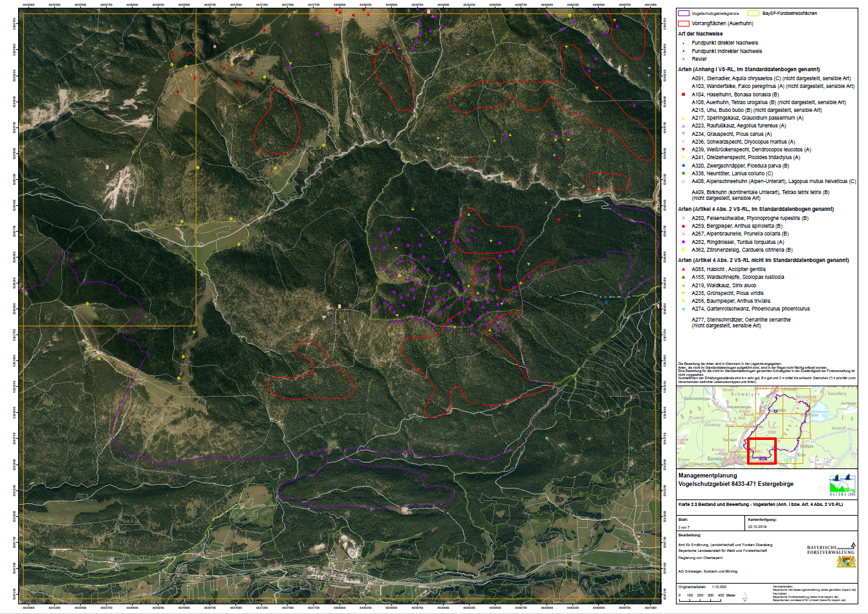The image size is (868, 614).
Task: Click the red Vorrangflächen (Auerhuhn) legend box
Action: point(683,23)
